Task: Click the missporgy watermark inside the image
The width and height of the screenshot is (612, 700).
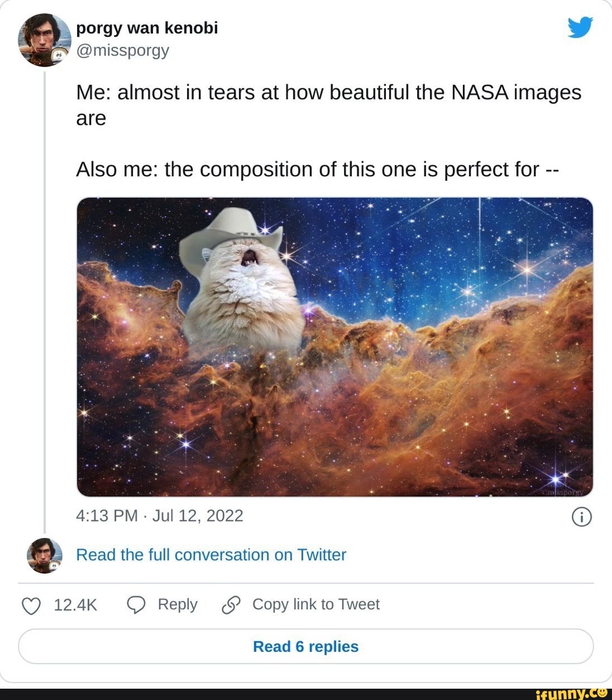Action: [x=565, y=493]
